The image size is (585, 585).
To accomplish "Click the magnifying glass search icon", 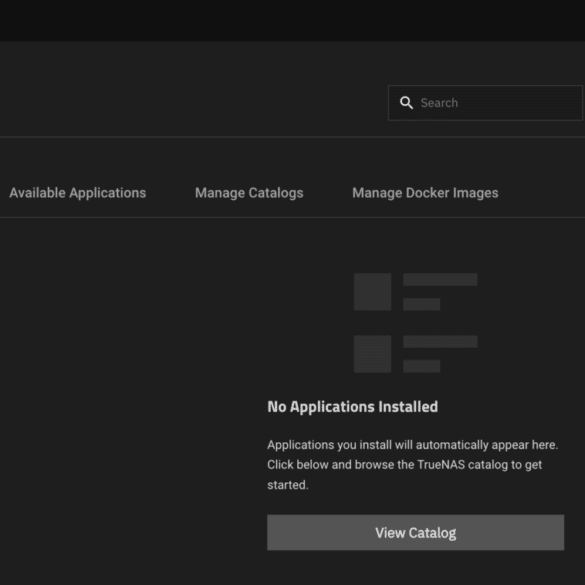I will [x=406, y=103].
